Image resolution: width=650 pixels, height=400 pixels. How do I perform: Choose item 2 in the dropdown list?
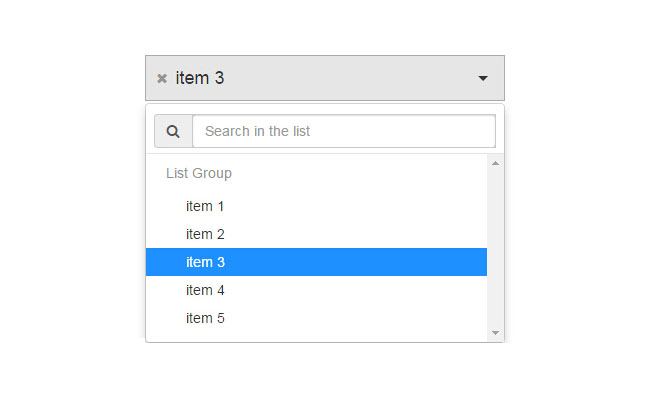(205, 234)
